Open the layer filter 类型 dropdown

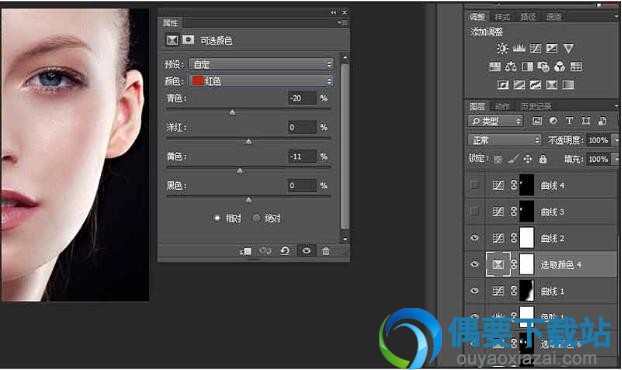(495, 121)
